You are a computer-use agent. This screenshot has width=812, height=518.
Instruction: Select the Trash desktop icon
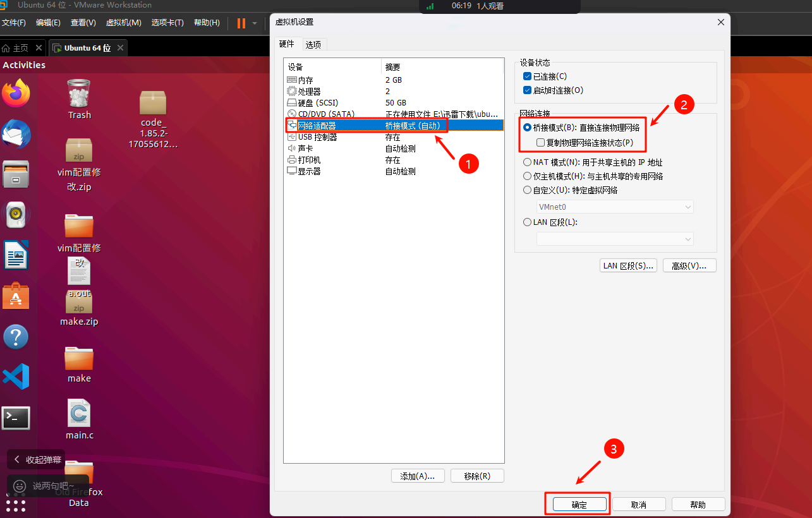tap(79, 95)
